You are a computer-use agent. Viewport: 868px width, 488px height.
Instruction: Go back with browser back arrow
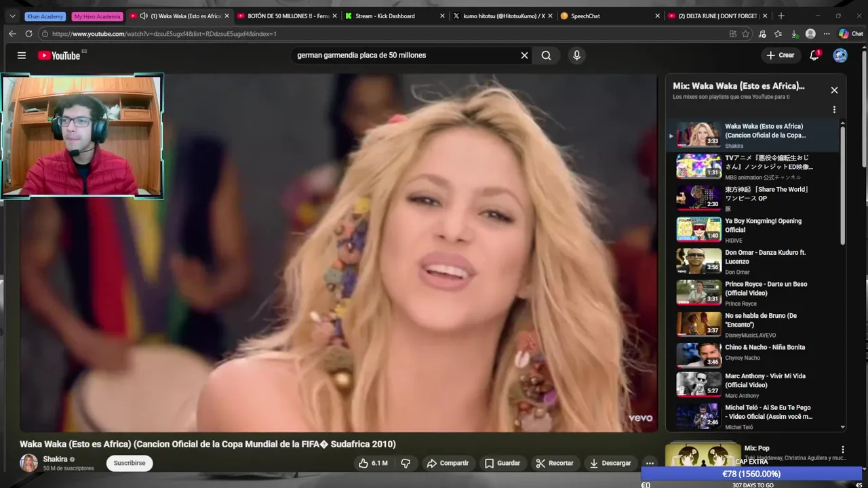click(12, 33)
